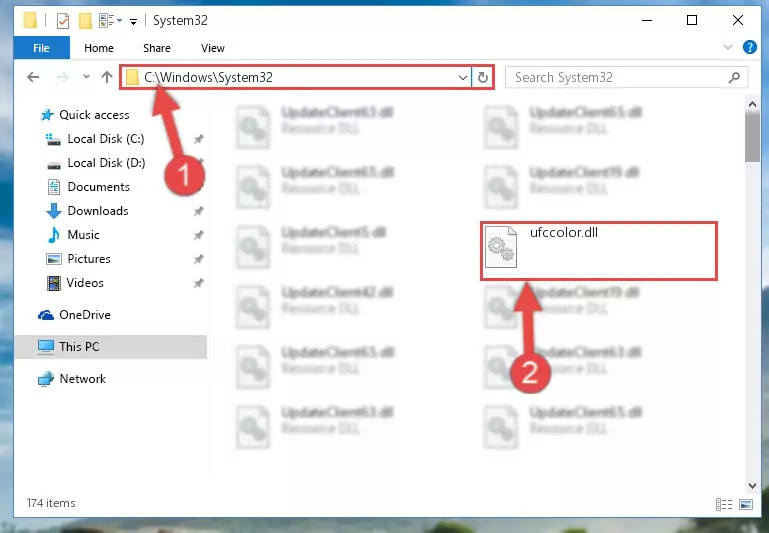
Task: Click the C:\Windows\System32 address path
Action: (x=208, y=77)
